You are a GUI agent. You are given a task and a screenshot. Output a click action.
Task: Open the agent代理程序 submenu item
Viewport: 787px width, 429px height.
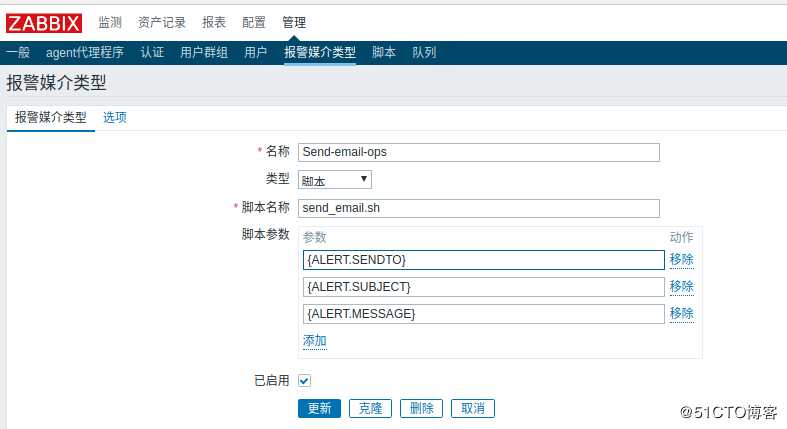coord(85,52)
